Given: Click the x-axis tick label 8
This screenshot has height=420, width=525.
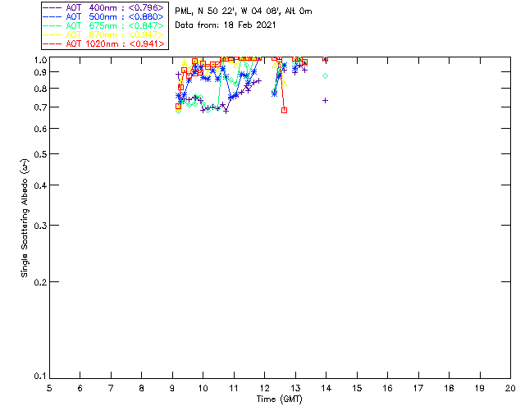Looking at the screenshot, I should click(x=142, y=388).
